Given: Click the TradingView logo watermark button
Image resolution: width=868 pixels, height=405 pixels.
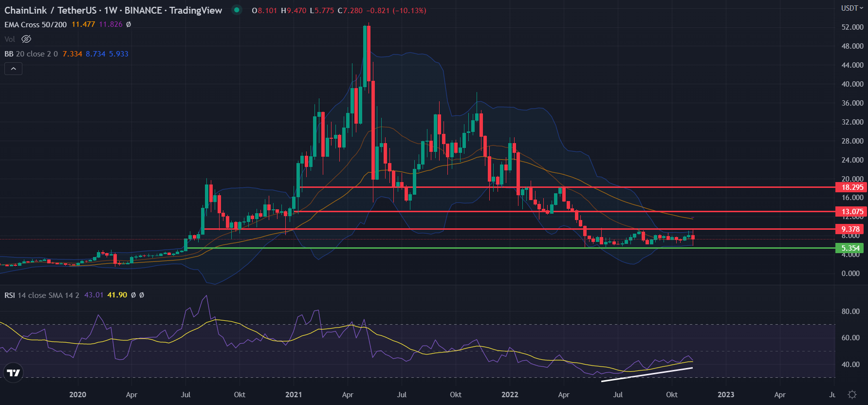Looking at the screenshot, I should pyautogui.click(x=14, y=373).
